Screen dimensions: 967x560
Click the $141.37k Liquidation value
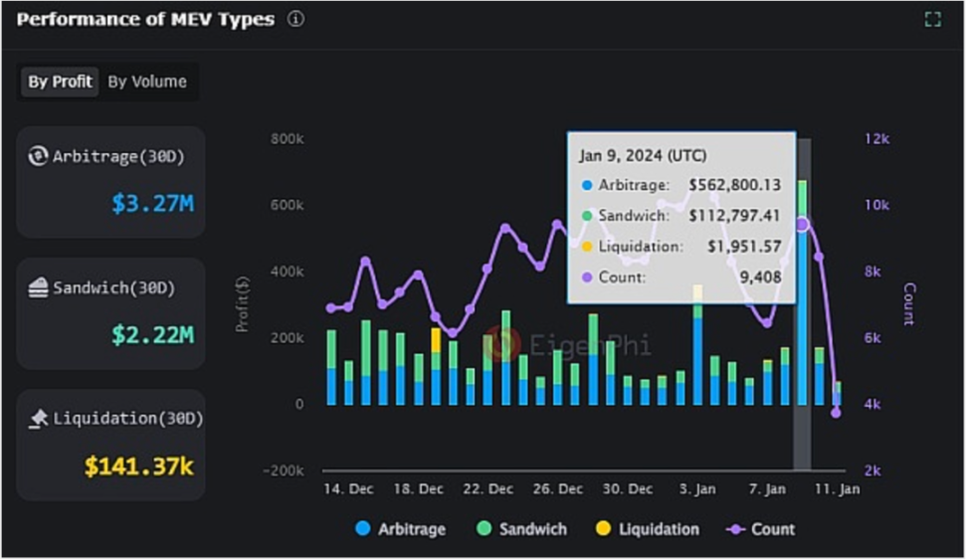[138, 466]
